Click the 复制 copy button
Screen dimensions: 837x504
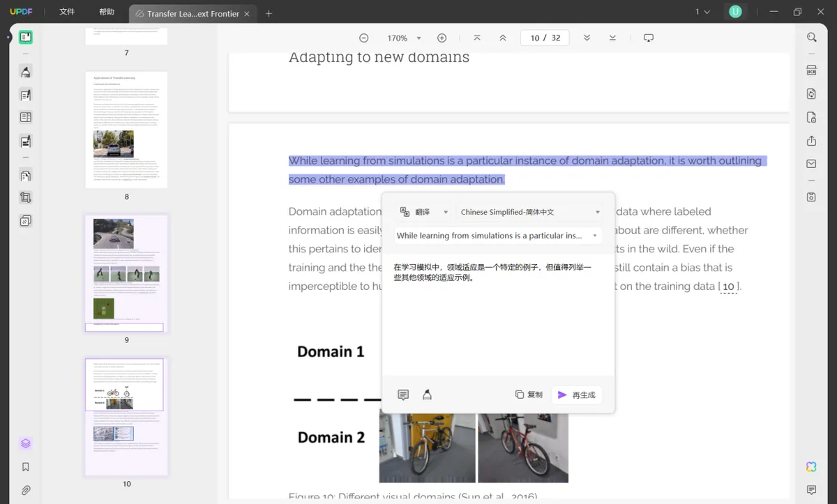[529, 395]
